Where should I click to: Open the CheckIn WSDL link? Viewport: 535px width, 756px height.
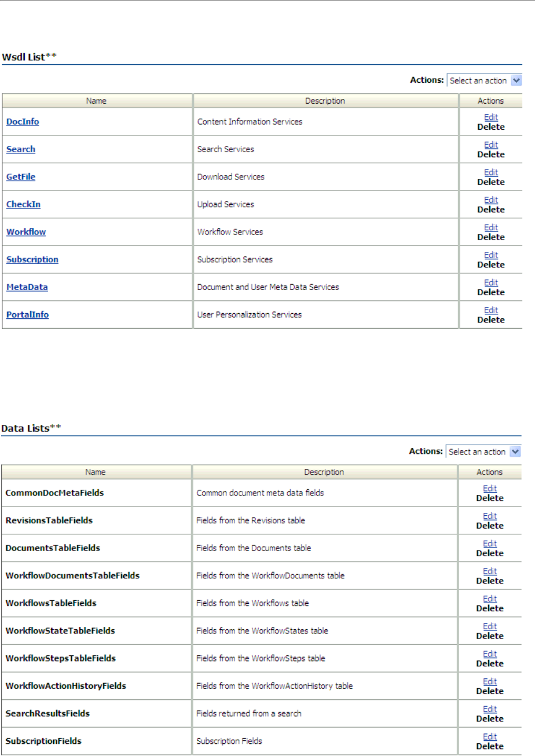pyautogui.click(x=23, y=204)
